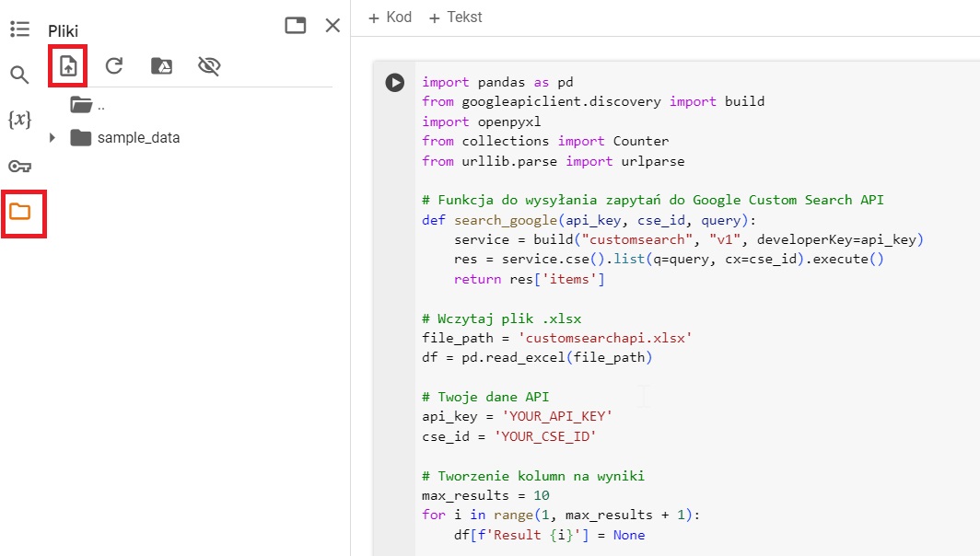Select the file_path line in the code
The width and height of the screenshot is (980, 556).
click(562, 338)
